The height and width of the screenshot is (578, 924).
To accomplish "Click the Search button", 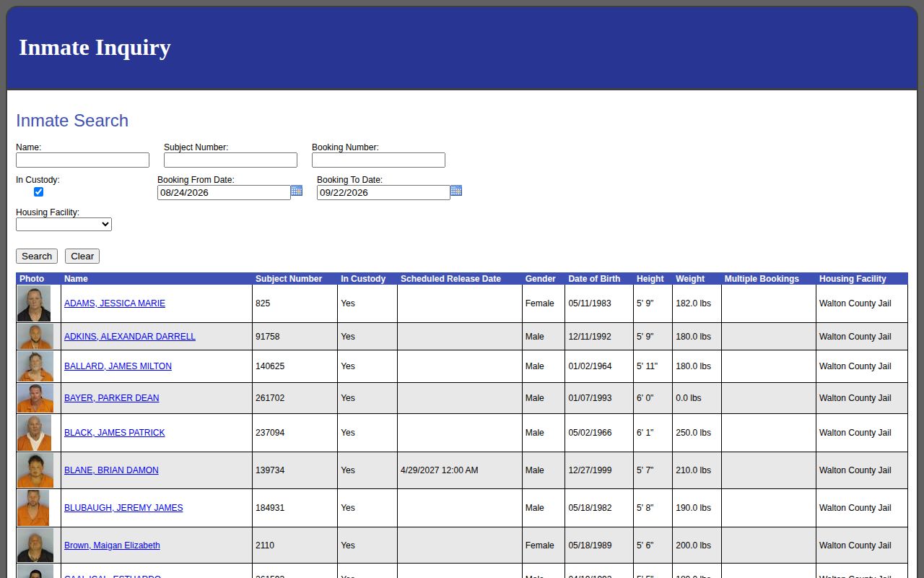I will (x=37, y=256).
